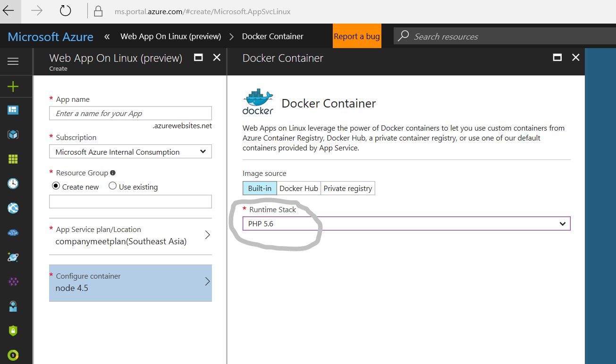Viewport: 616px width, 364px height.
Task: Open the Subscription dropdown
Action: [130, 151]
